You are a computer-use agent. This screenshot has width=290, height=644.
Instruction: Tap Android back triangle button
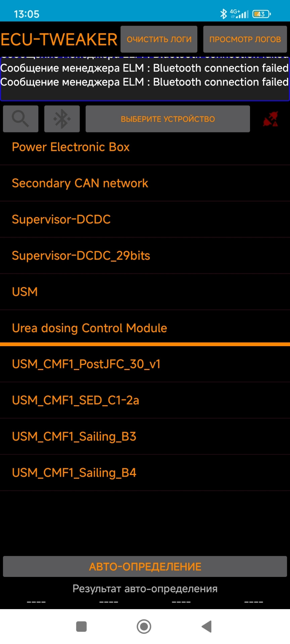(x=206, y=626)
